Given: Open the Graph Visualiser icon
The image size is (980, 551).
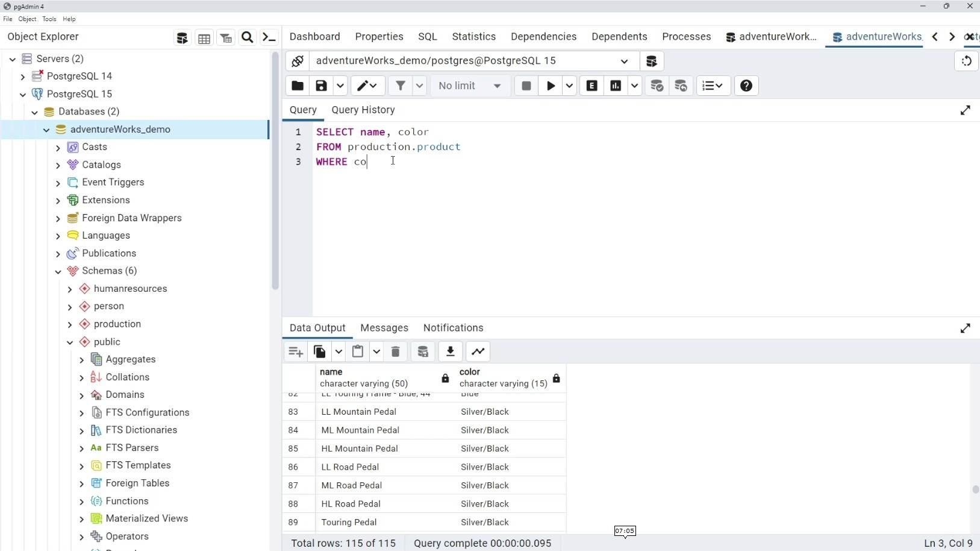Looking at the screenshot, I should pyautogui.click(x=478, y=351).
